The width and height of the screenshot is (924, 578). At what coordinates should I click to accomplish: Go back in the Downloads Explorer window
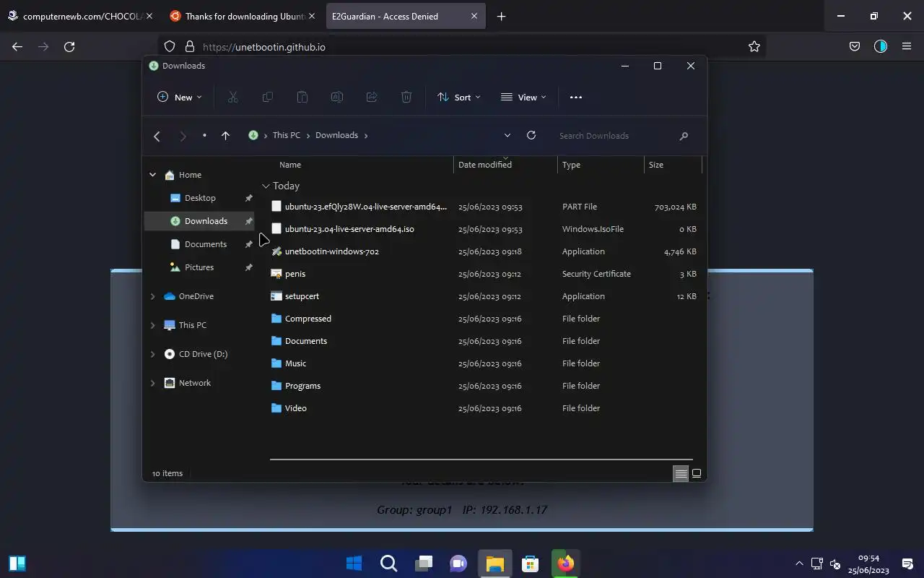tap(157, 135)
